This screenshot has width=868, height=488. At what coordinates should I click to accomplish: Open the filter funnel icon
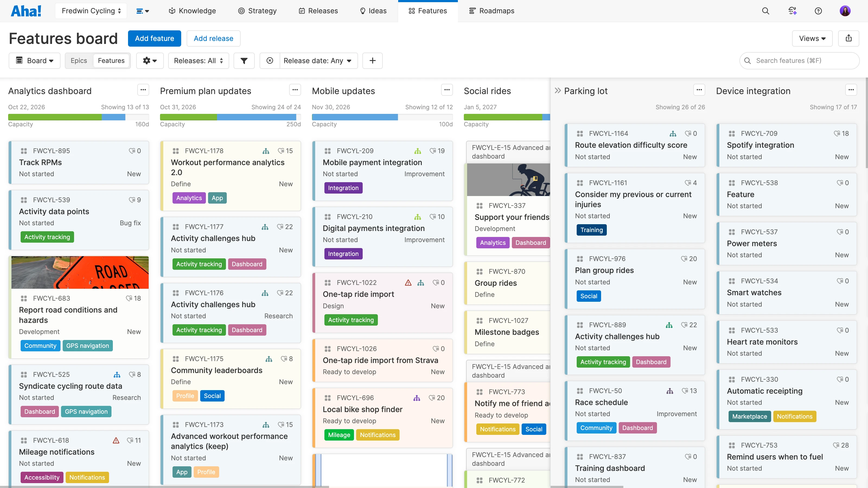(244, 61)
